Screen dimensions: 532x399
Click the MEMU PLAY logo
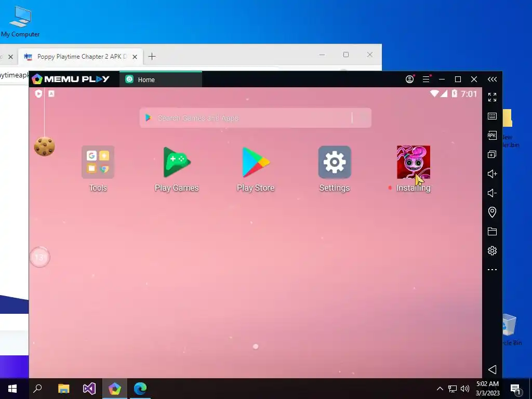click(71, 79)
